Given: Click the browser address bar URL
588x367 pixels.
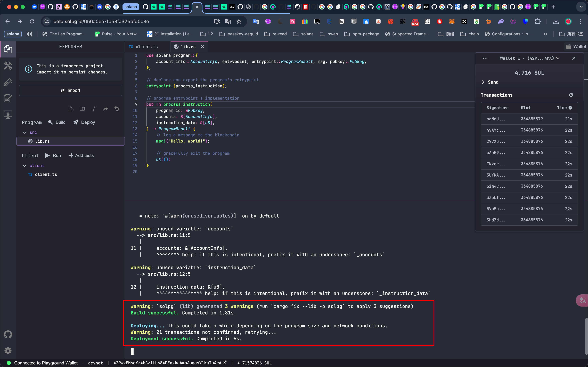Looking at the screenshot, I should click(101, 21).
